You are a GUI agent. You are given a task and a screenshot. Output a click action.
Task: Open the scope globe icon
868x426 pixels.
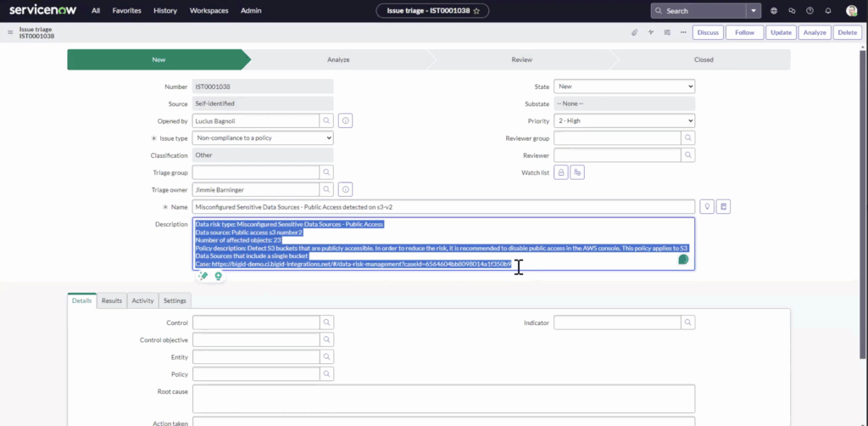[774, 10]
